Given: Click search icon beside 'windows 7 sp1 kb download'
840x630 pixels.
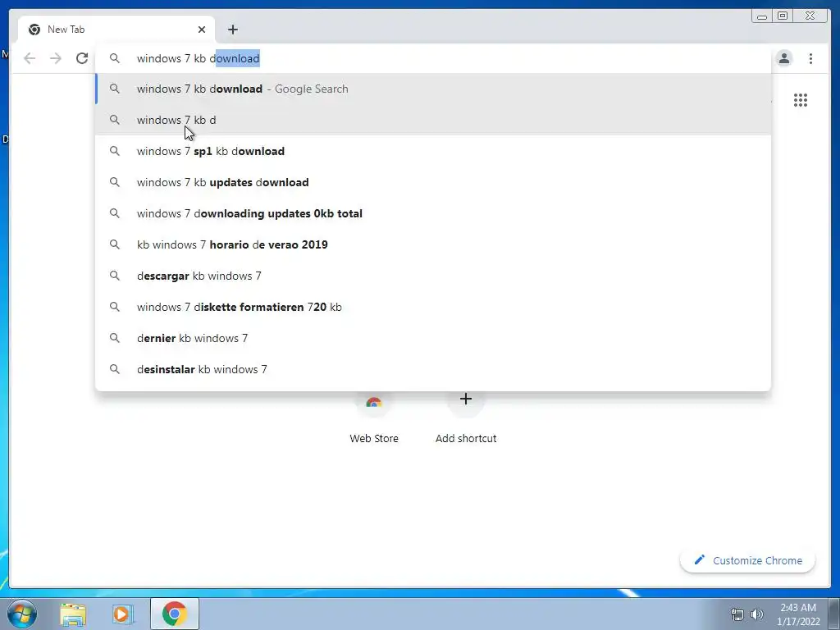Looking at the screenshot, I should pos(115,151).
